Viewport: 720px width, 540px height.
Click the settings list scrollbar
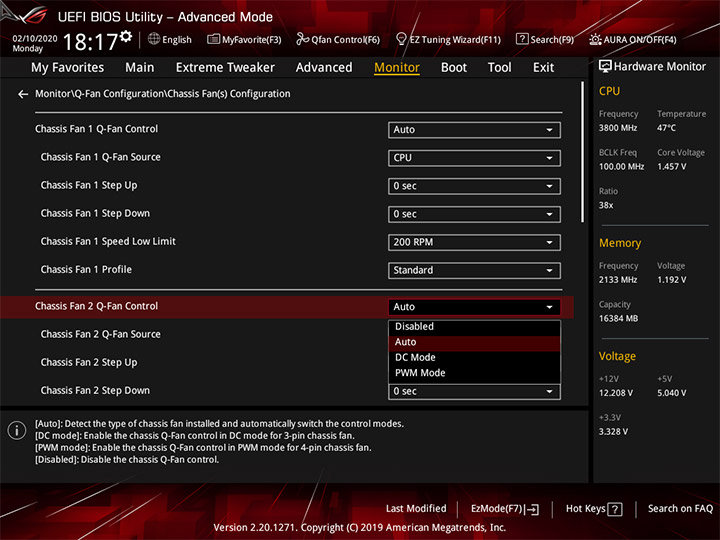click(582, 152)
